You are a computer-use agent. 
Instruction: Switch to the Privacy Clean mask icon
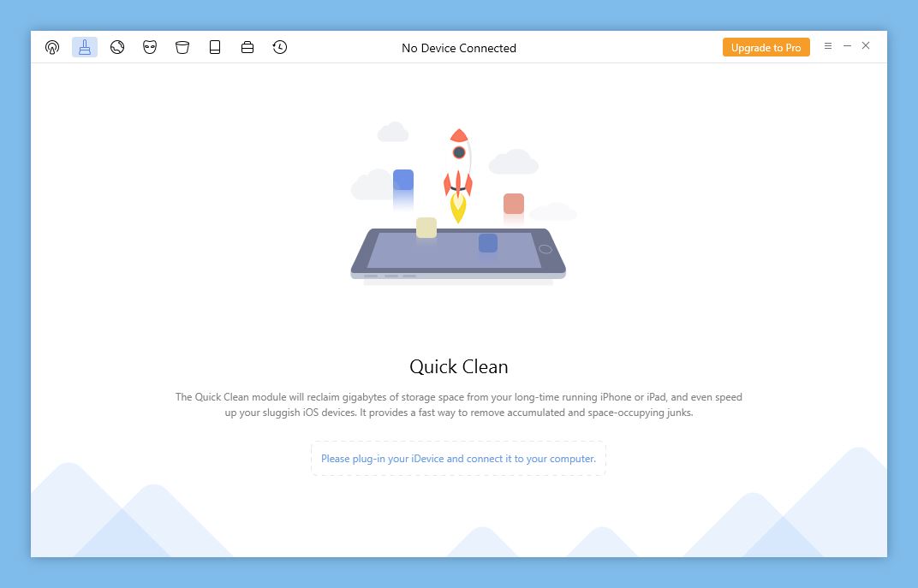pyautogui.click(x=150, y=48)
